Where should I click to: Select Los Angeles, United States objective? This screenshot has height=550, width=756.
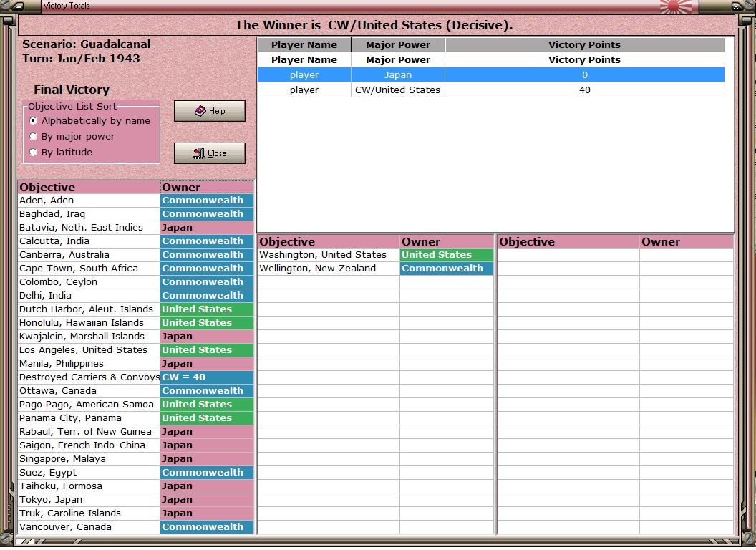[x=89, y=349]
